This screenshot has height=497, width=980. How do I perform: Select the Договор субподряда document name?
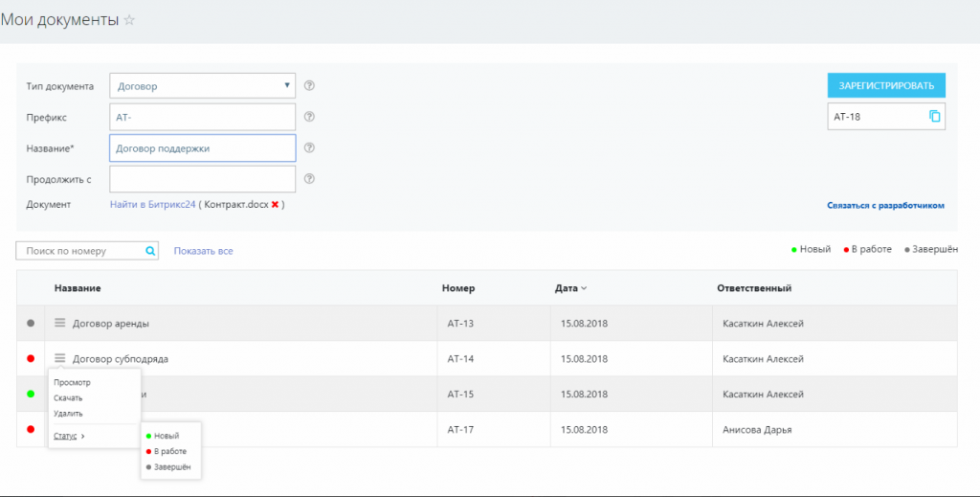click(120, 359)
